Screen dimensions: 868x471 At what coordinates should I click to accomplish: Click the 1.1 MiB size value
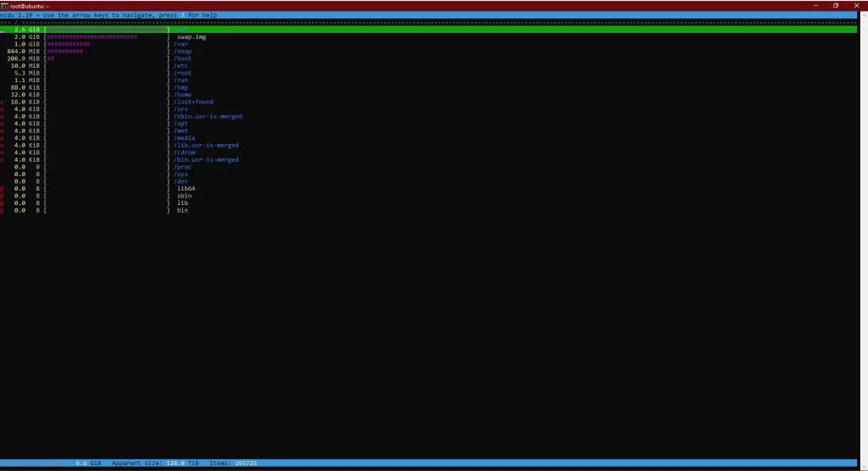point(27,80)
